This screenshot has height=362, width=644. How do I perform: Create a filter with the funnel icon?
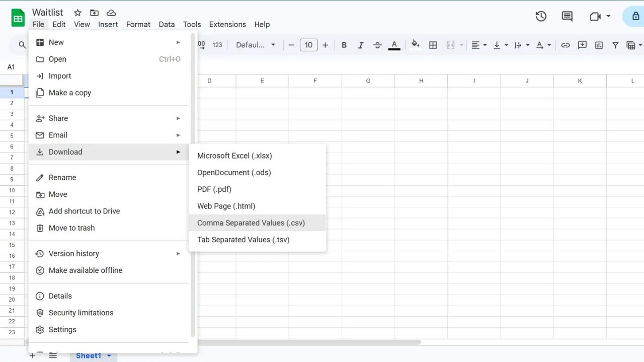pos(615,45)
